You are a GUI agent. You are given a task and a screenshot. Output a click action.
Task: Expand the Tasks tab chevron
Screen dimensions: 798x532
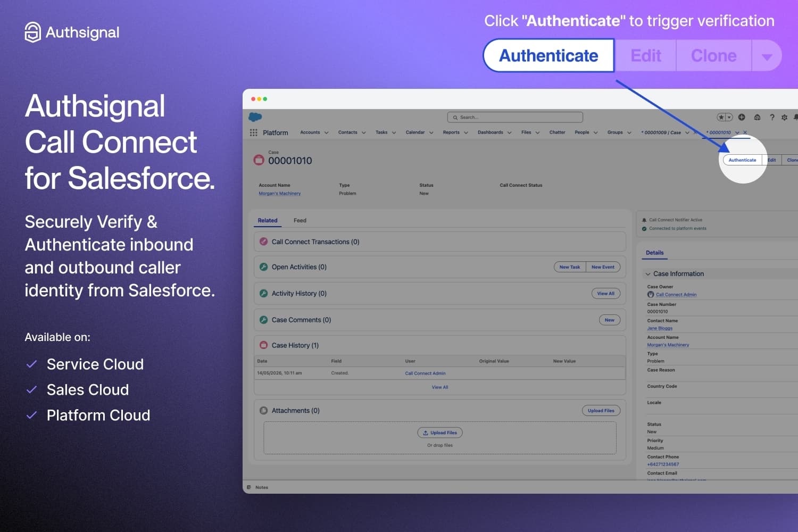tap(394, 132)
